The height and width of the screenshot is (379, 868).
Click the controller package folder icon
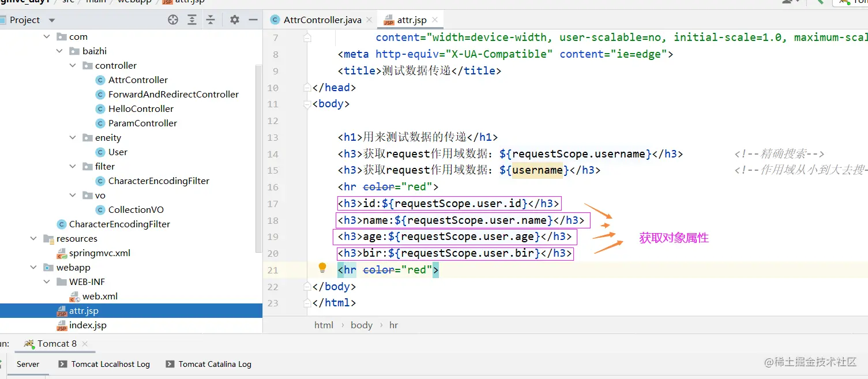[87, 65]
